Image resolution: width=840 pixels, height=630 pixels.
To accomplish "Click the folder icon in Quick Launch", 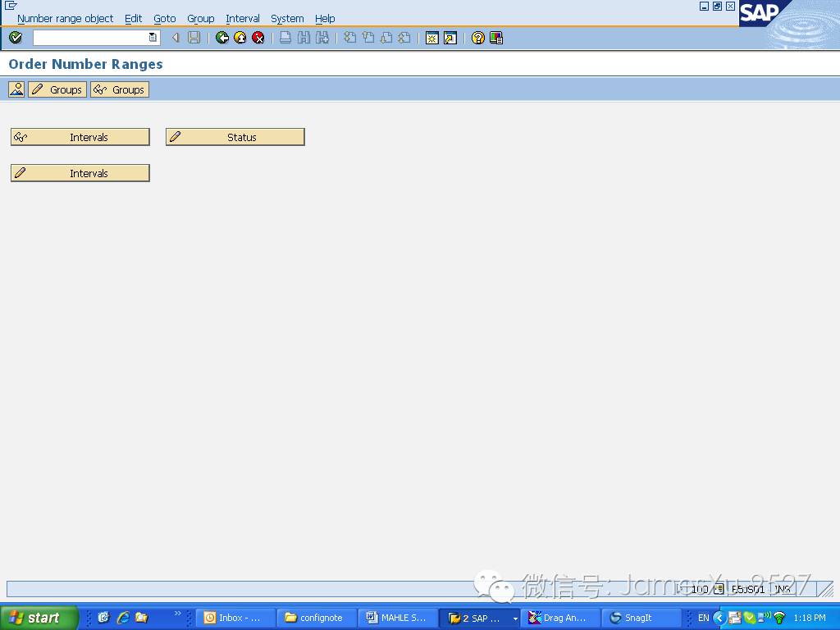I will 141,618.
